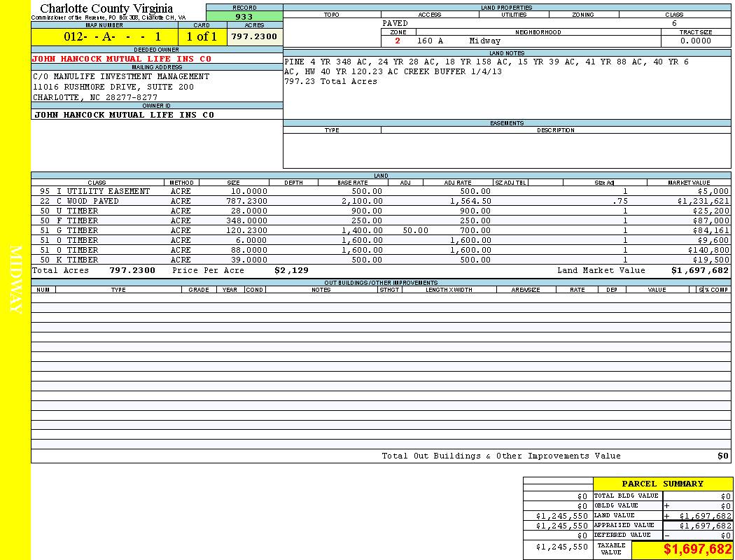Click the vertical MIDWAY side tab
This screenshot has height=560, width=735.
point(15,280)
